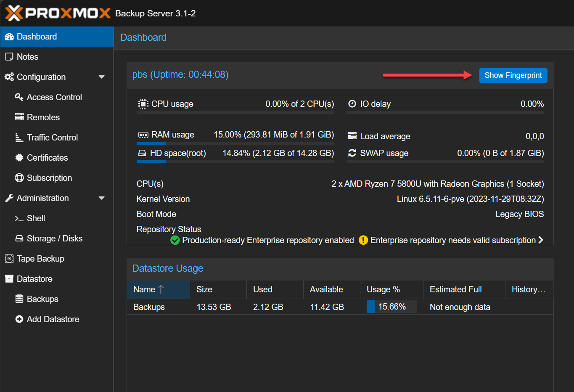Viewport: 574px width, 392px height.
Task: Open Certificates via its badge icon
Action: [19, 158]
